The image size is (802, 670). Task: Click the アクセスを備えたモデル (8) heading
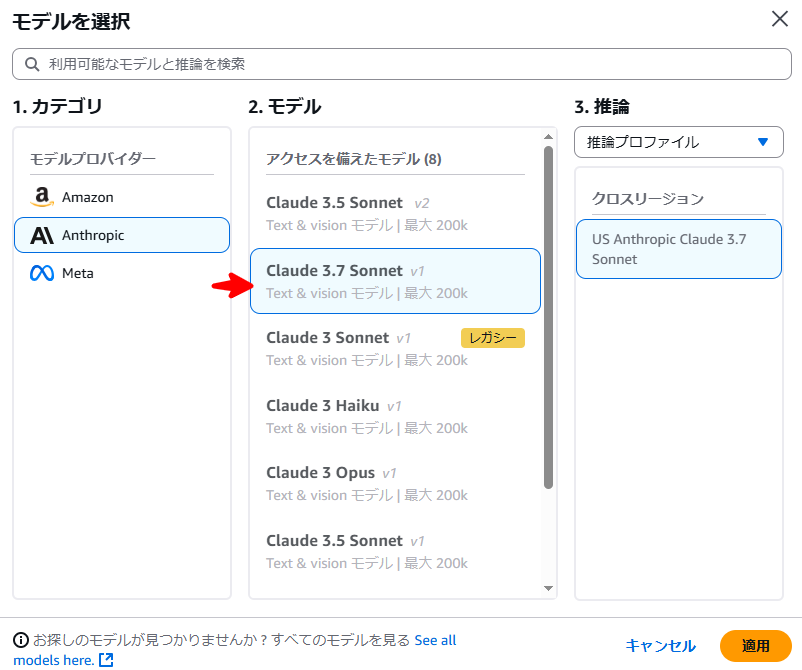353,159
